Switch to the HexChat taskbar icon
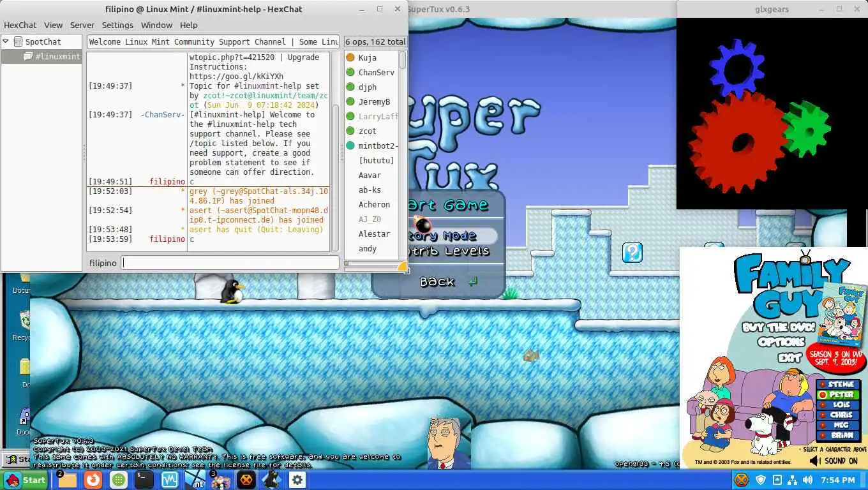This screenshot has width=868, height=490. click(246, 480)
